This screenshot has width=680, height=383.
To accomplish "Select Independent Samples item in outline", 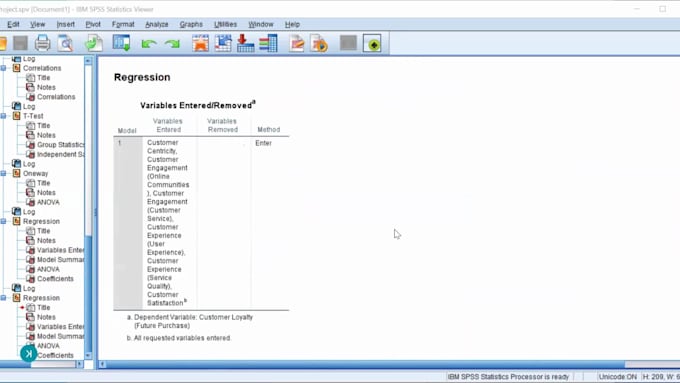I will tap(61, 154).
